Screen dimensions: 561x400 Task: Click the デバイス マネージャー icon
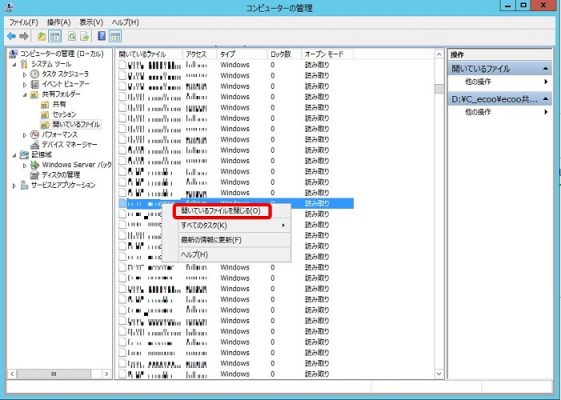[35, 145]
